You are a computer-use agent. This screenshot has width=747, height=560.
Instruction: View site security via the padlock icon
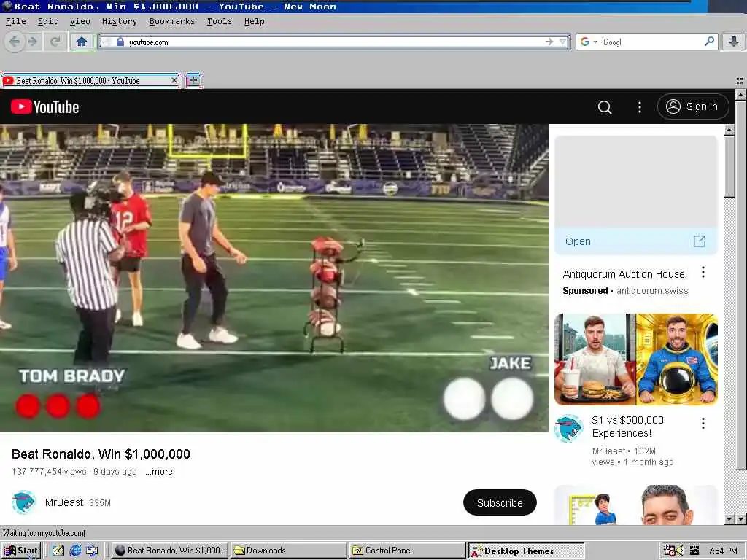click(120, 42)
